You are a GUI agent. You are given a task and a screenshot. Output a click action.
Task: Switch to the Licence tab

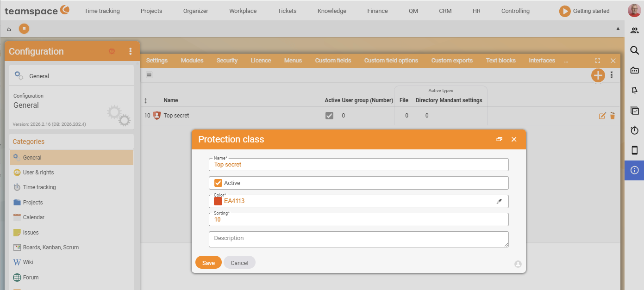click(x=261, y=61)
